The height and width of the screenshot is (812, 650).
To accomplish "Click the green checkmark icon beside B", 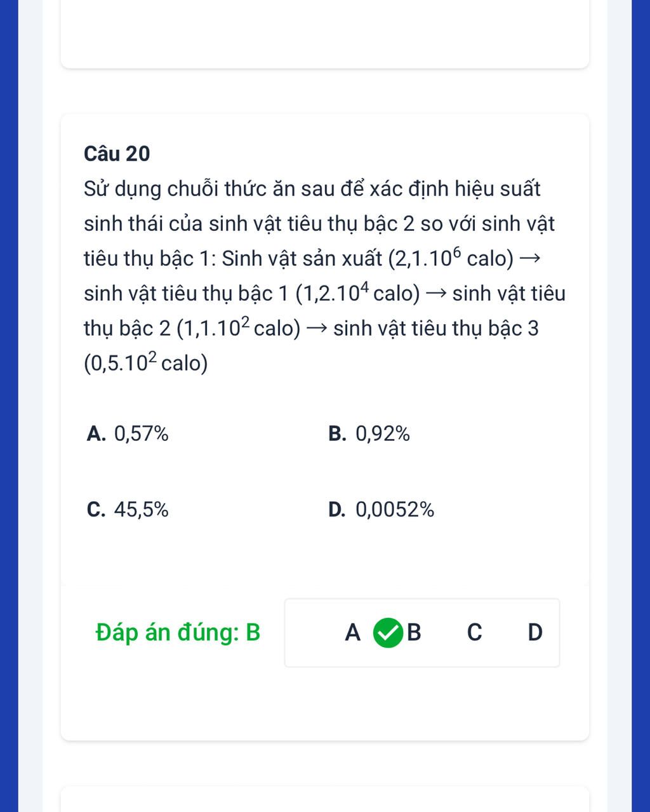I will click(388, 633).
